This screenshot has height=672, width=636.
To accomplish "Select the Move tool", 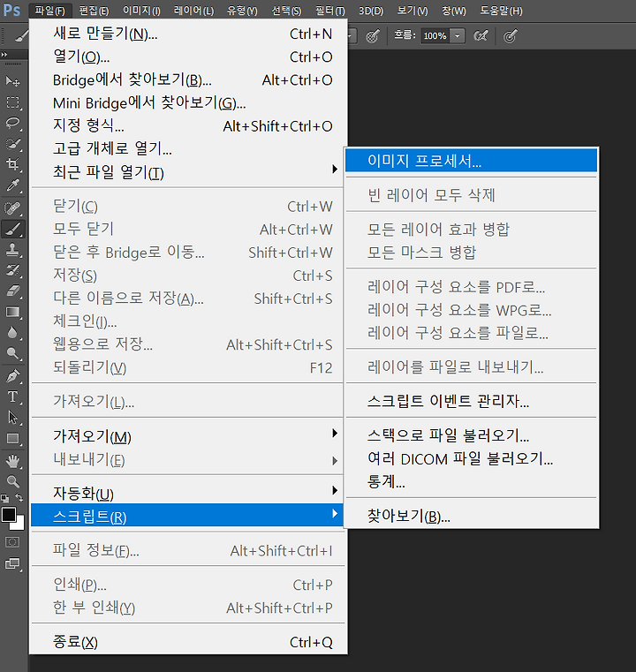I will (13, 81).
